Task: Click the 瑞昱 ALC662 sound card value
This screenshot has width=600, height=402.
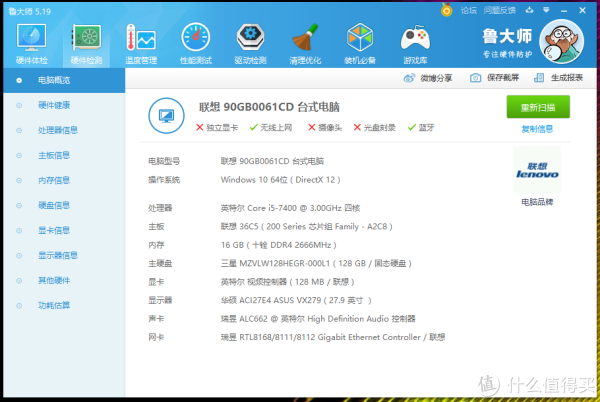Action: [318, 319]
